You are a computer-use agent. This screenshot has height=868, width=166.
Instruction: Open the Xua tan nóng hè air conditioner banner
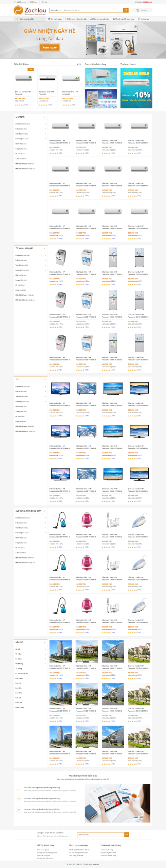[x=100, y=78]
